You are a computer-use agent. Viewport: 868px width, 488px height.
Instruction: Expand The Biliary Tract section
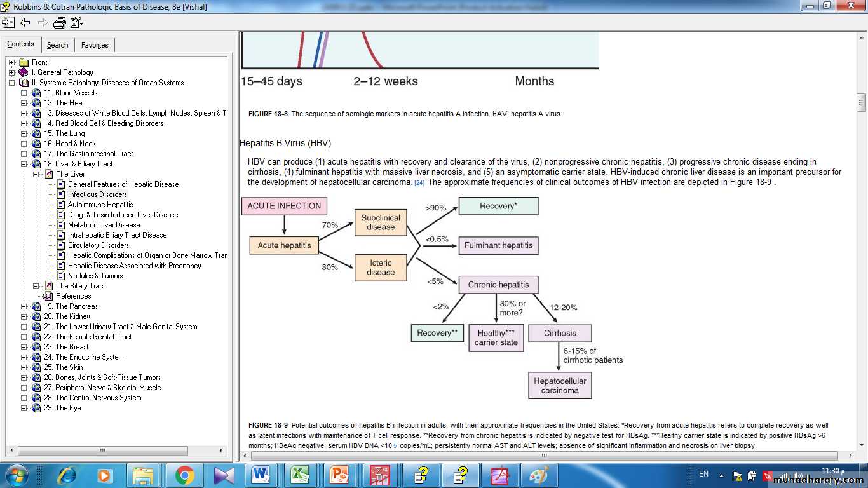point(36,286)
